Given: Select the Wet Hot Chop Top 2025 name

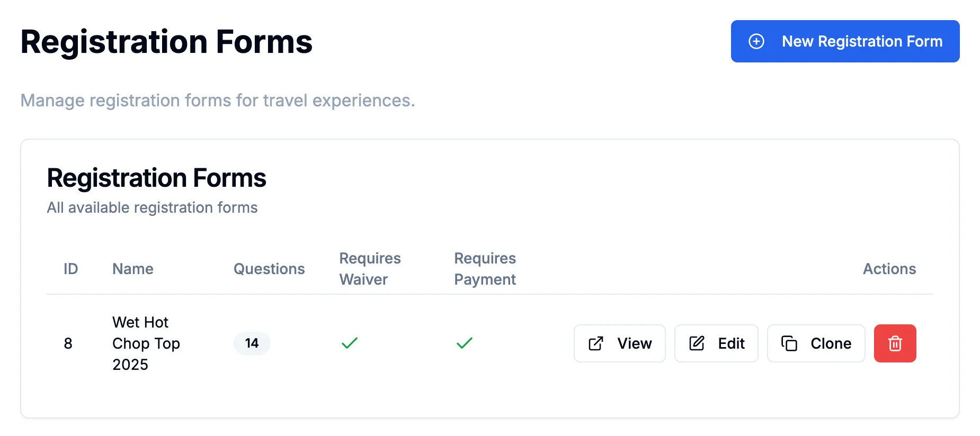Looking at the screenshot, I should [x=146, y=343].
